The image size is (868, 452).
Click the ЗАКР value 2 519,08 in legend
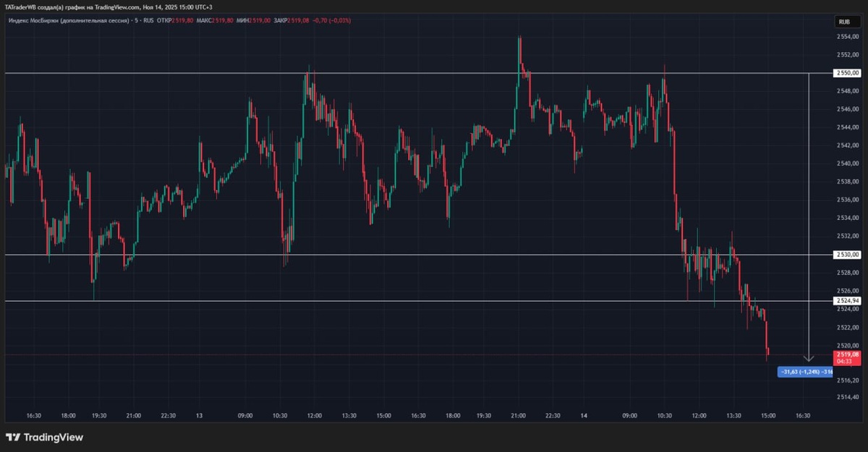[x=298, y=20]
